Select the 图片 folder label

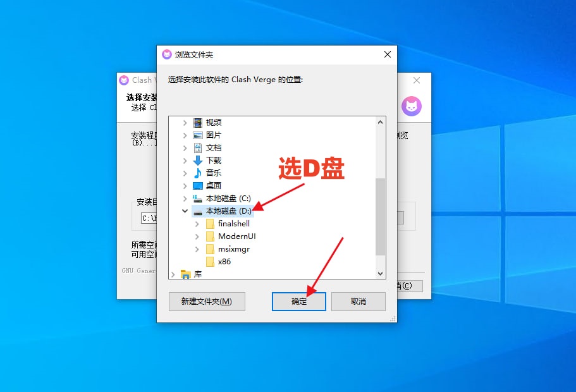click(x=214, y=135)
